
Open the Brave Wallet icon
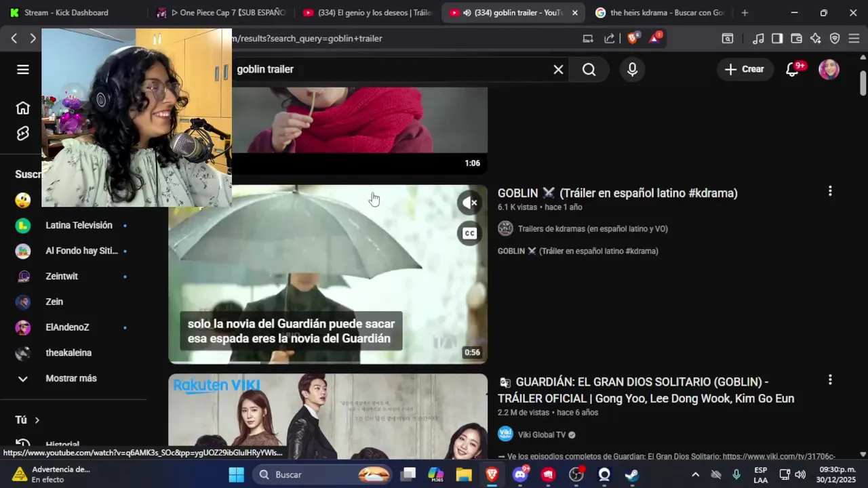(797, 39)
